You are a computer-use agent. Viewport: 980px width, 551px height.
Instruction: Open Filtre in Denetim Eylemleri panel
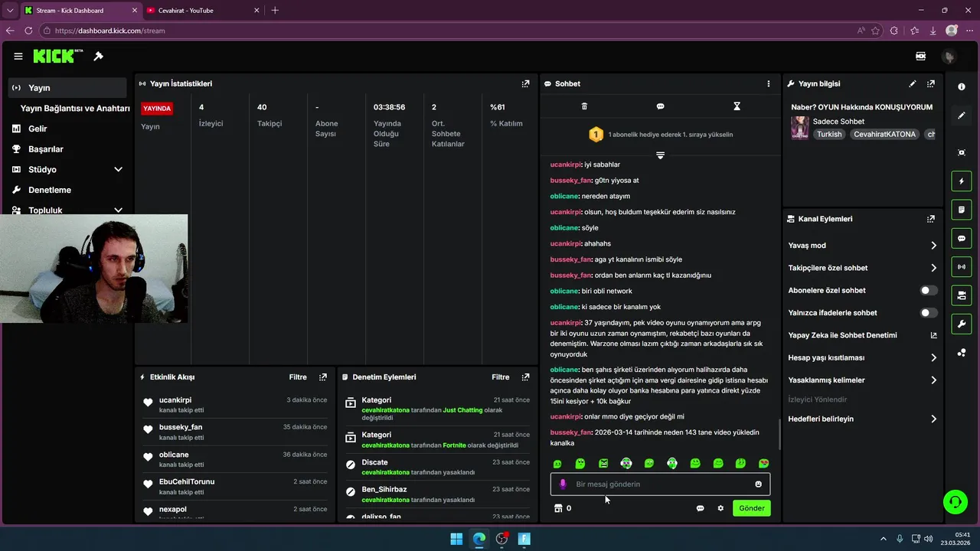(x=501, y=377)
